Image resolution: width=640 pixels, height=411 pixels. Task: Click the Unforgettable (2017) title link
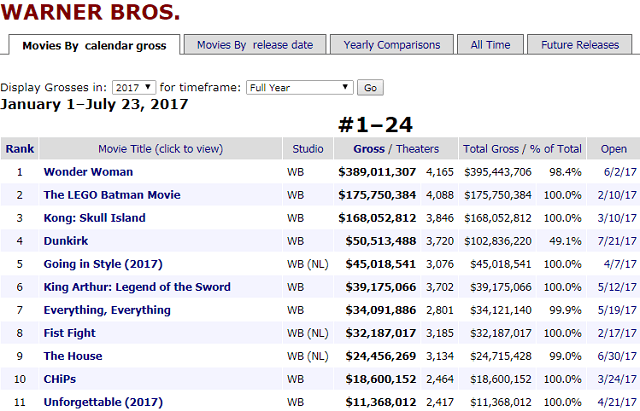point(103,402)
